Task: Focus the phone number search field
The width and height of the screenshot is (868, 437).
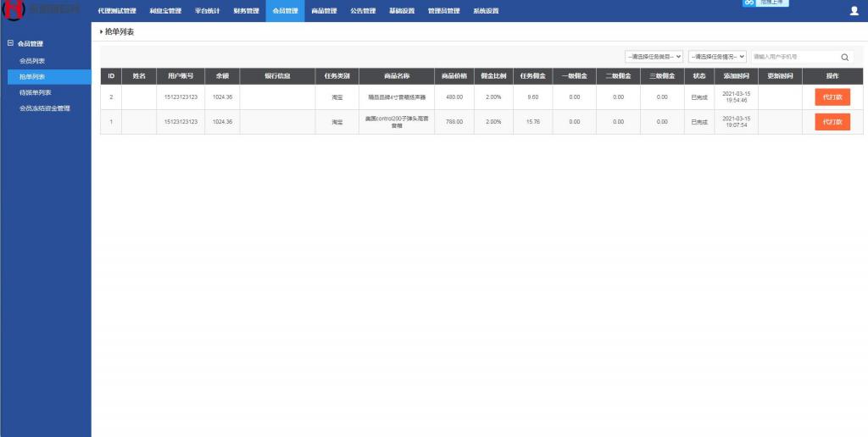Action: 793,57
